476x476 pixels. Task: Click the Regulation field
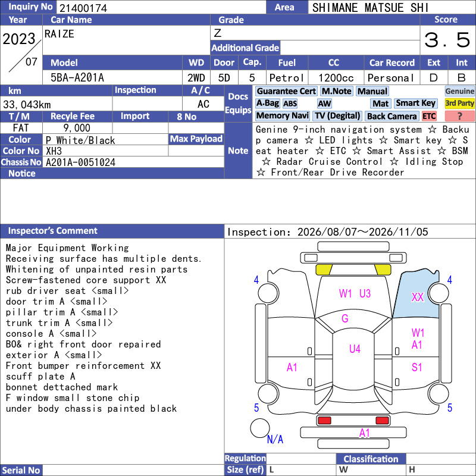(301, 459)
